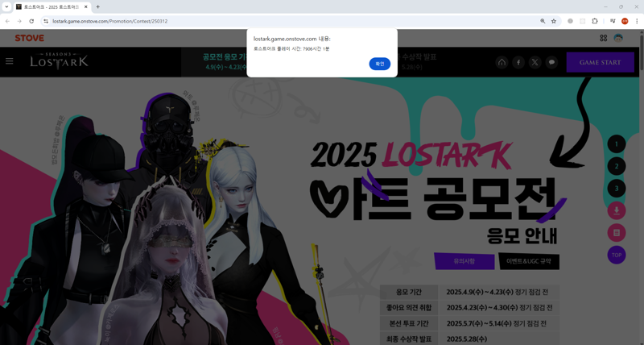Click the GAME START button
The width and height of the screenshot is (644, 345).
[600, 63]
